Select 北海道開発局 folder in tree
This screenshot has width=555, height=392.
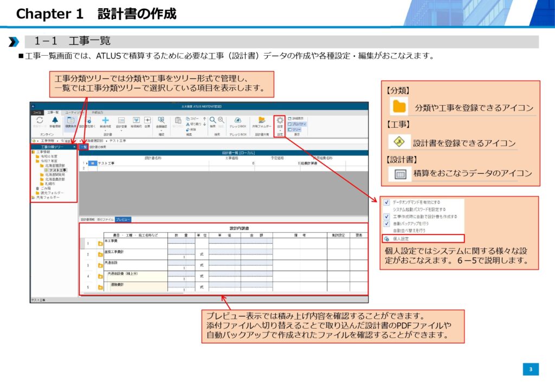[55, 174]
